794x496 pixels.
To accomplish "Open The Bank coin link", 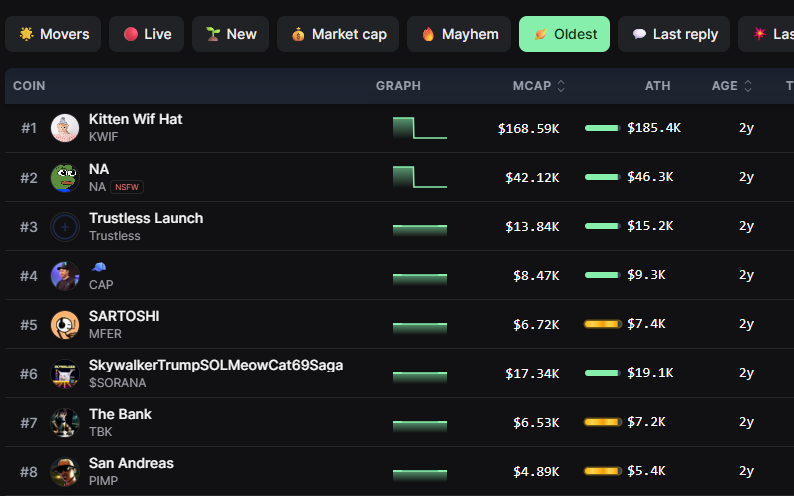I will pyautogui.click(x=120, y=414).
